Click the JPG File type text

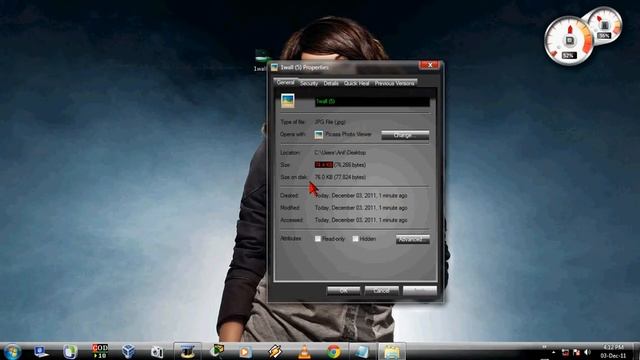tap(330, 122)
